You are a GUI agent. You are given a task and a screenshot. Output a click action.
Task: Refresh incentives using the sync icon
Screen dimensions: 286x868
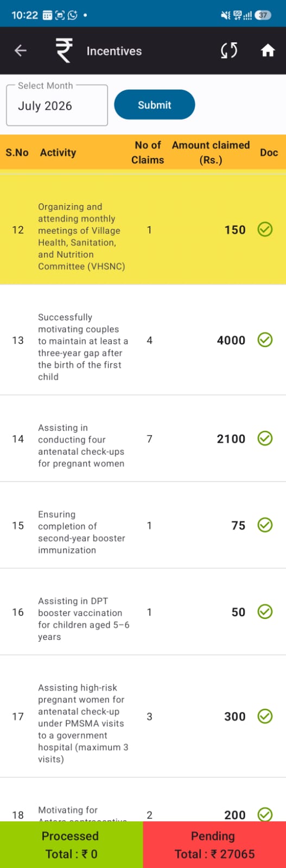229,50
